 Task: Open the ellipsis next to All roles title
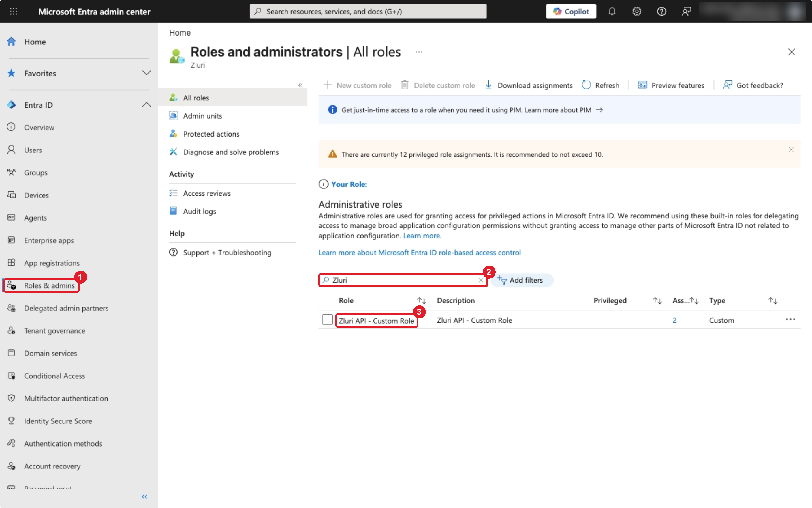(419, 52)
